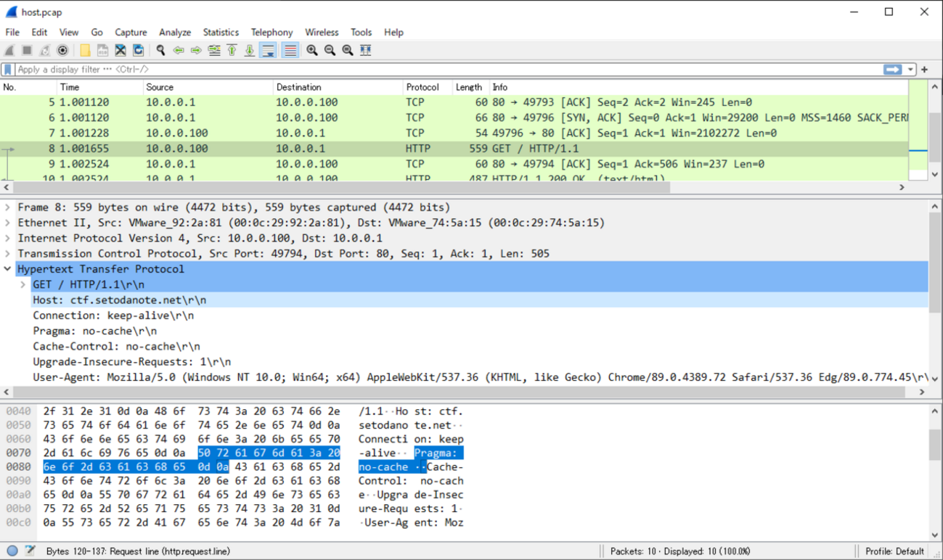The width and height of the screenshot is (943, 560).
Task: Open the Analyze menu
Action: (x=175, y=32)
